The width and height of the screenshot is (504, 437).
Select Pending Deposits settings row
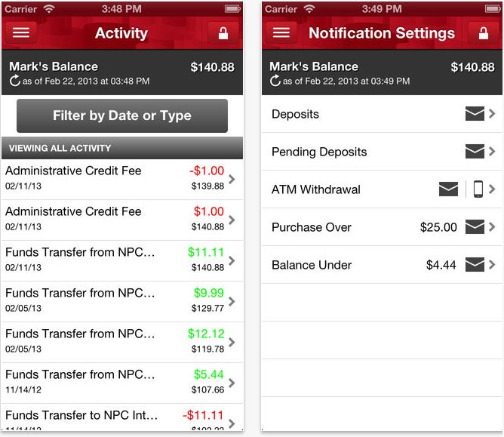pos(382,152)
